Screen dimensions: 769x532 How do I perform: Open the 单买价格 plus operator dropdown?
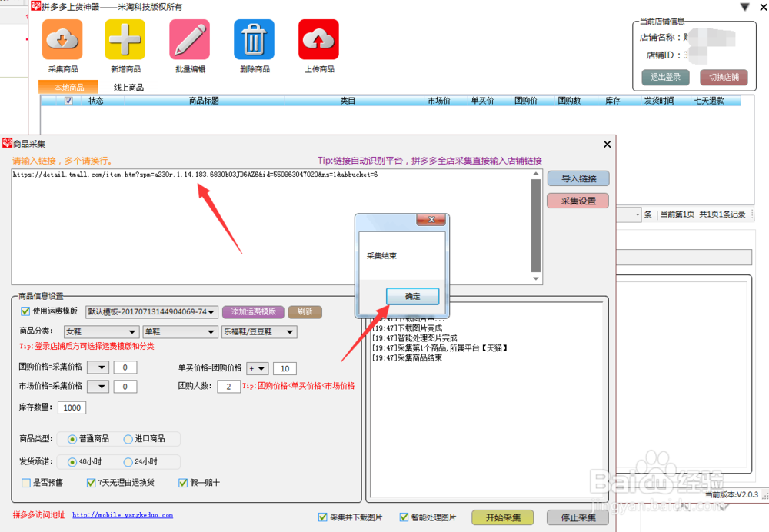click(x=257, y=368)
